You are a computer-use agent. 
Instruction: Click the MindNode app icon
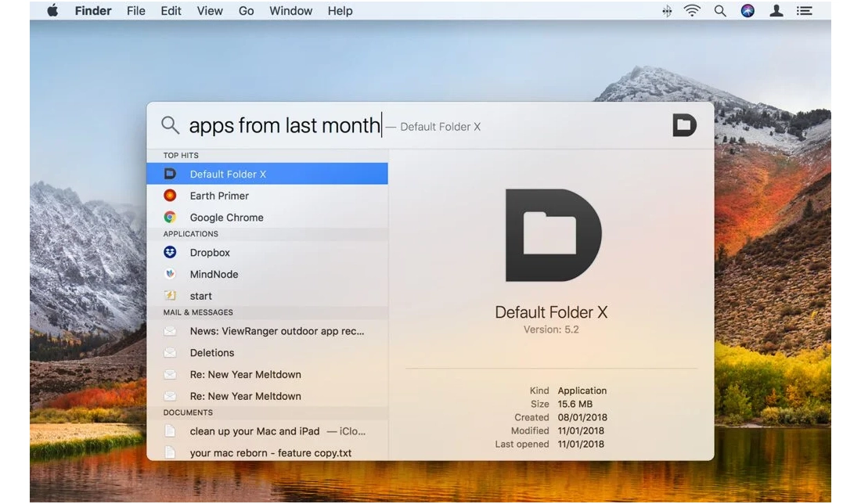tap(170, 275)
